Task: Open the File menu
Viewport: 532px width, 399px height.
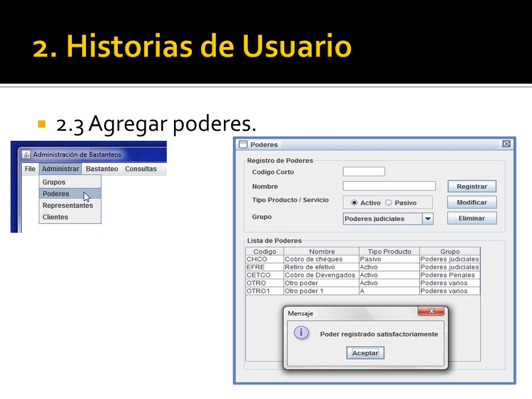Action: pos(30,169)
